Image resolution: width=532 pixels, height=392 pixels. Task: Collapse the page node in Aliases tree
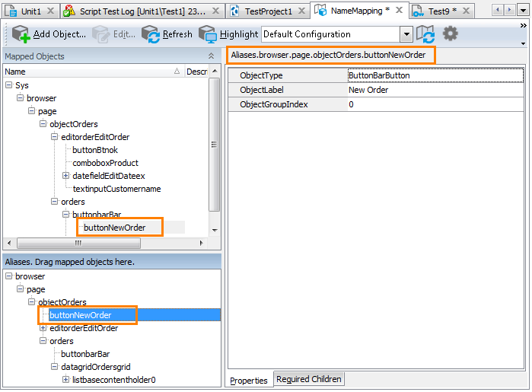tap(21, 288)
